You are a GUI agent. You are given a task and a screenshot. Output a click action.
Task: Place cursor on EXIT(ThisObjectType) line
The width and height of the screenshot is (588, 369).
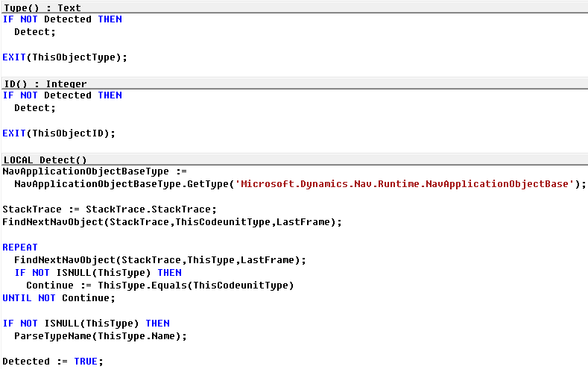pyautogui.click(x=65, y=57)
